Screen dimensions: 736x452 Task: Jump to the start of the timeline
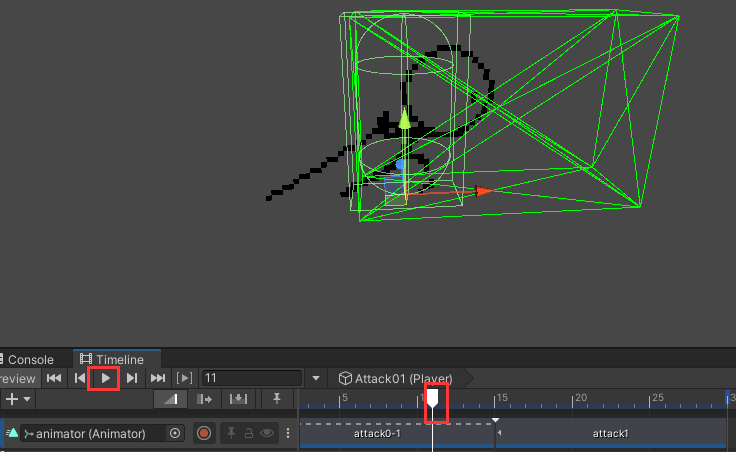(54, 378)
